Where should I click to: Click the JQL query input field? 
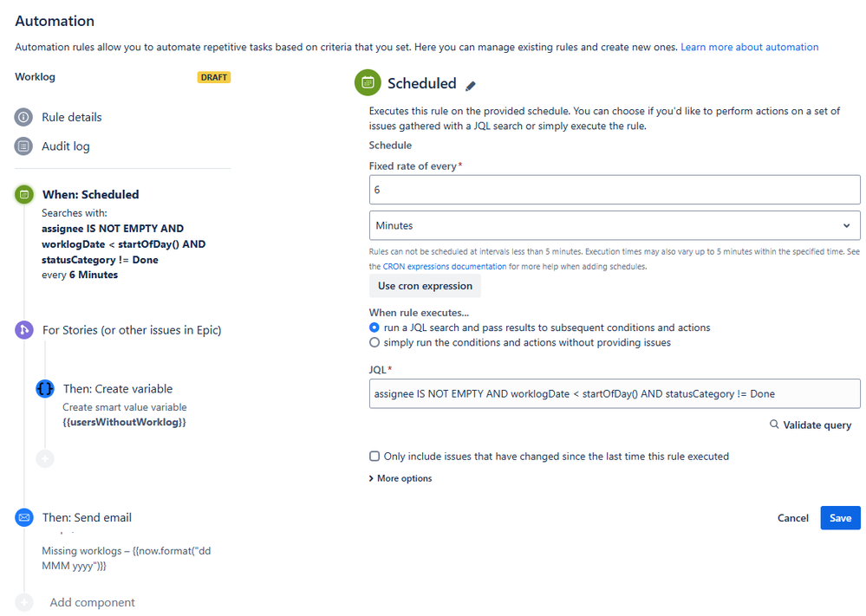coord(614,393)
